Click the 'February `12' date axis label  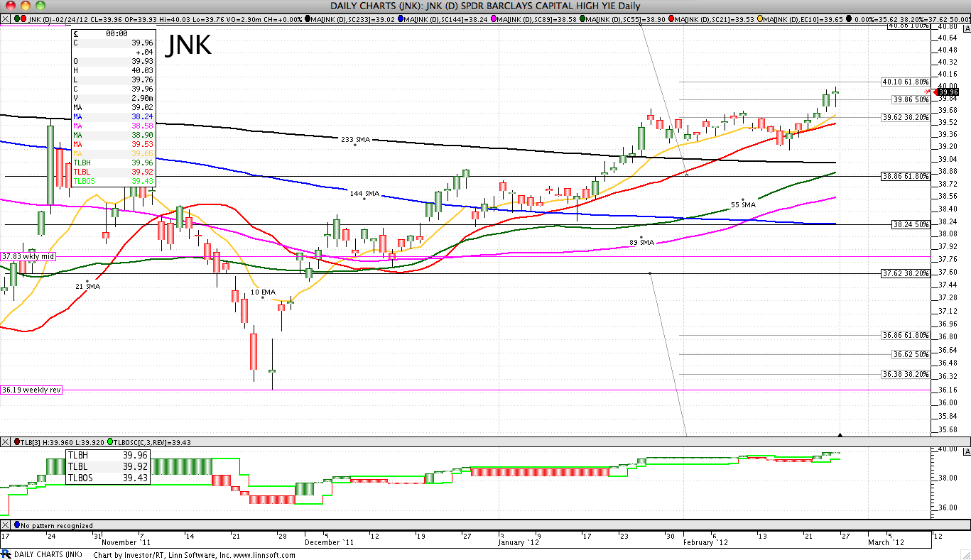click(705, 543)
